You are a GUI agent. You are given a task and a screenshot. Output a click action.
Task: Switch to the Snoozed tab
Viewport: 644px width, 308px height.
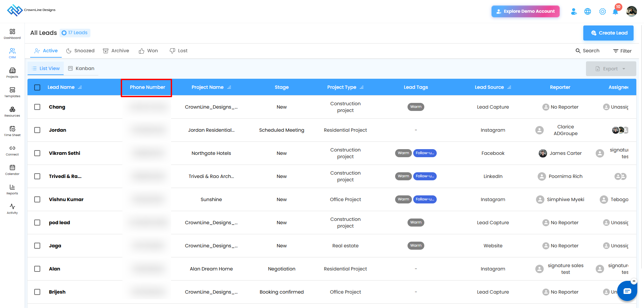pos(80,51)
